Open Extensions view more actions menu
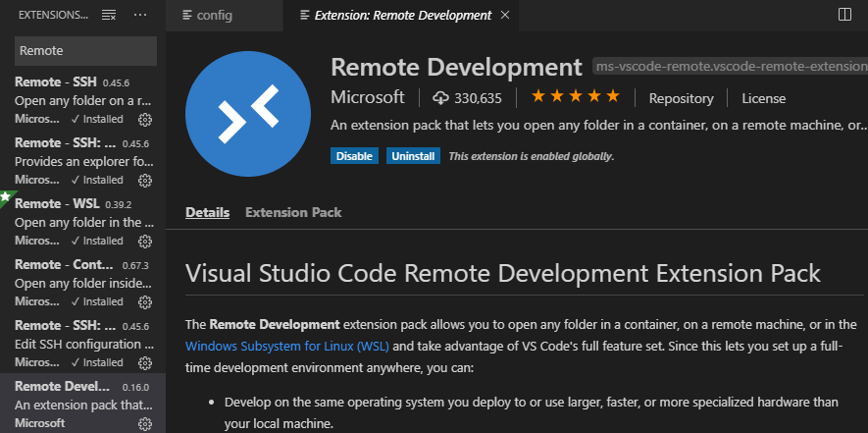This screenshot has width=868, height=433. pos(140,15)
